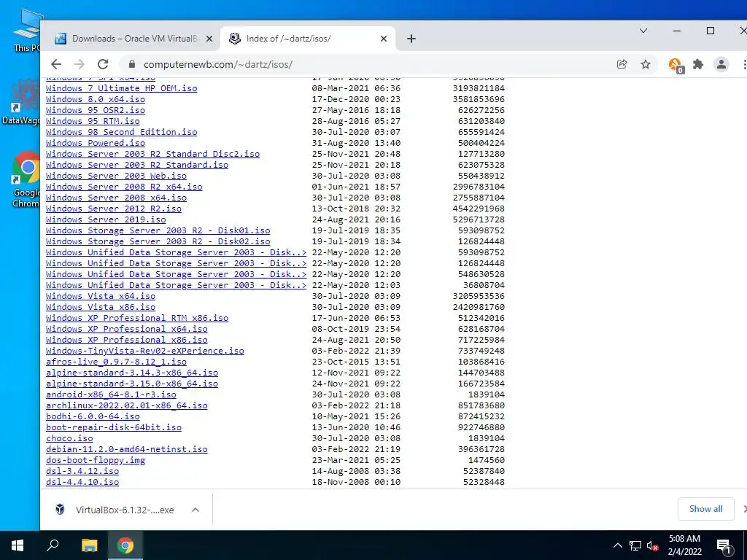747x560 pixels.
Task: Select the DataWagon desktop shortcut
Action: pos(21,102)
